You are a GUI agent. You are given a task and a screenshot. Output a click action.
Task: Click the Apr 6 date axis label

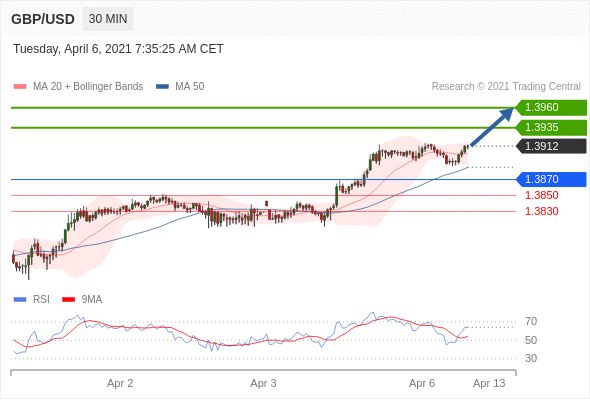point(422,383)
